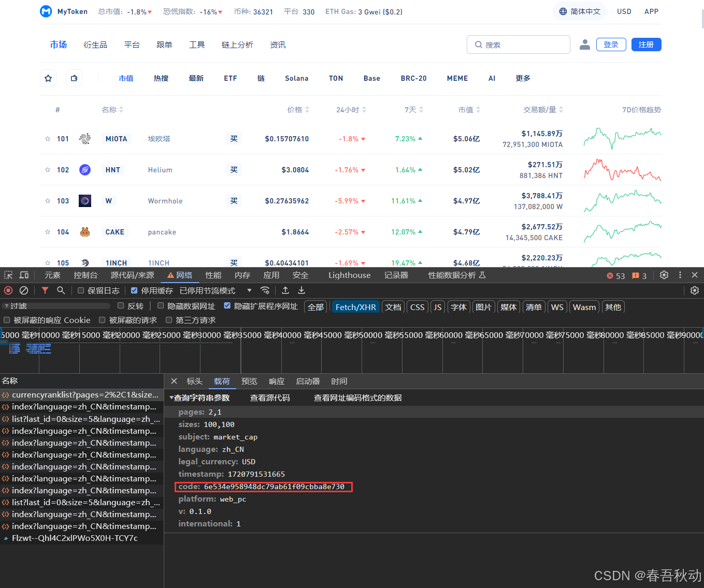Click the MyToken logo icon

[x=46, y=11]
